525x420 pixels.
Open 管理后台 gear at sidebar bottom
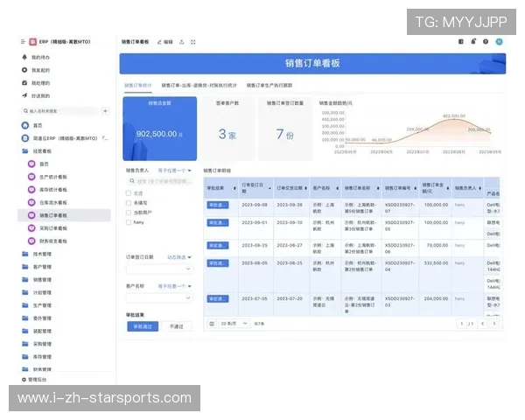click(x=34, y=380)
